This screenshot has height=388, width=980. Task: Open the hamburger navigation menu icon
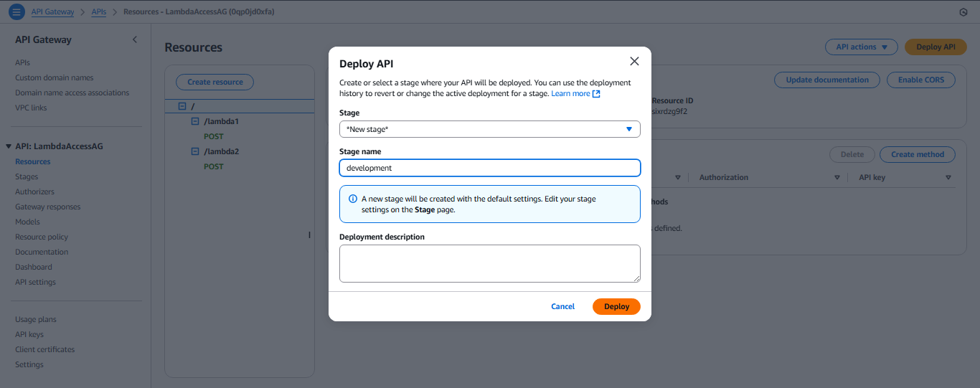[x=16, y=12]
